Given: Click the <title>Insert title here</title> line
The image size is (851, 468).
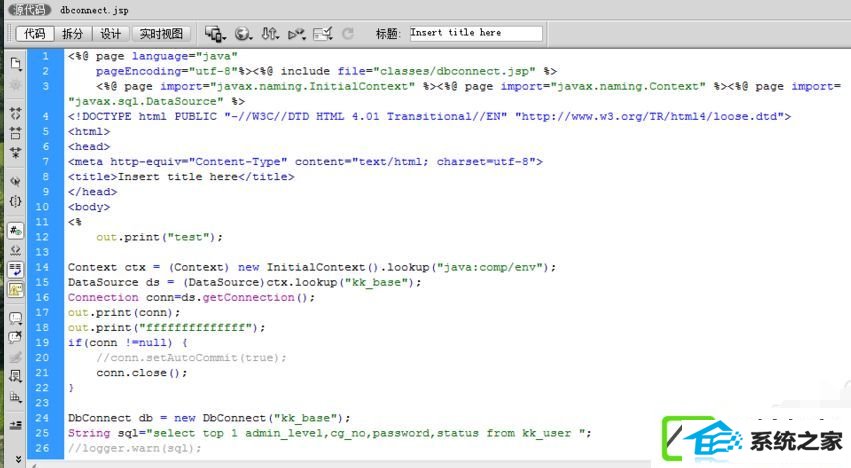Looking at the screenshot, I should (x=181, y=176).
